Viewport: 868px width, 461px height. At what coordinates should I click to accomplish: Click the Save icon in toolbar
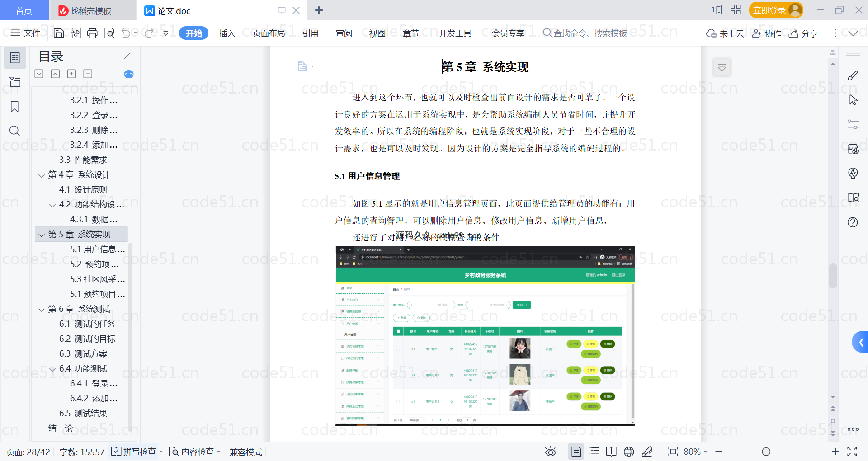[59, 33]
